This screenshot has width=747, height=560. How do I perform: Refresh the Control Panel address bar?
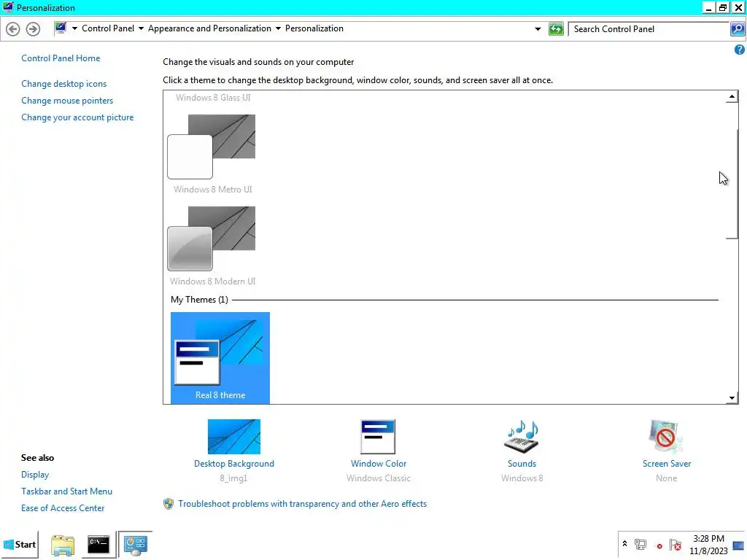point(556,29)
